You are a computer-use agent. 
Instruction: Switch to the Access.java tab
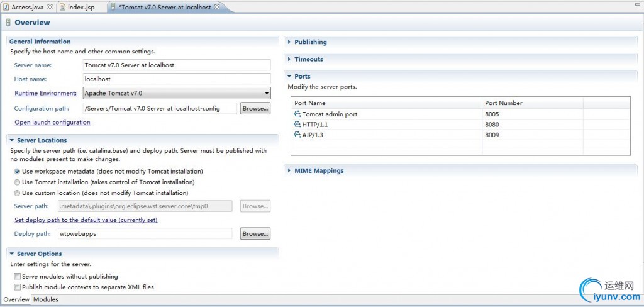tap(28, 8)
